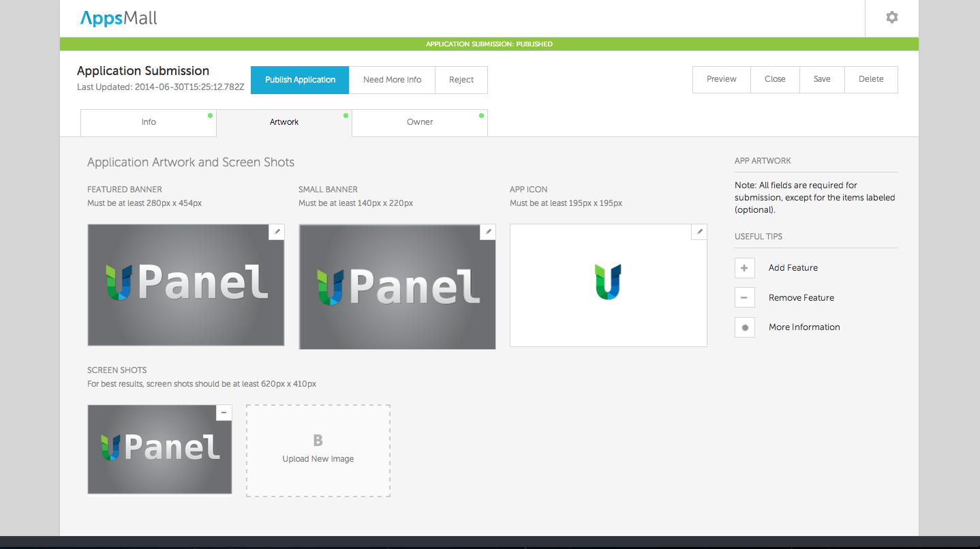Click the asterisk icon beside More Information
Viewport: 980px width, 549px height.
[744, 327]
